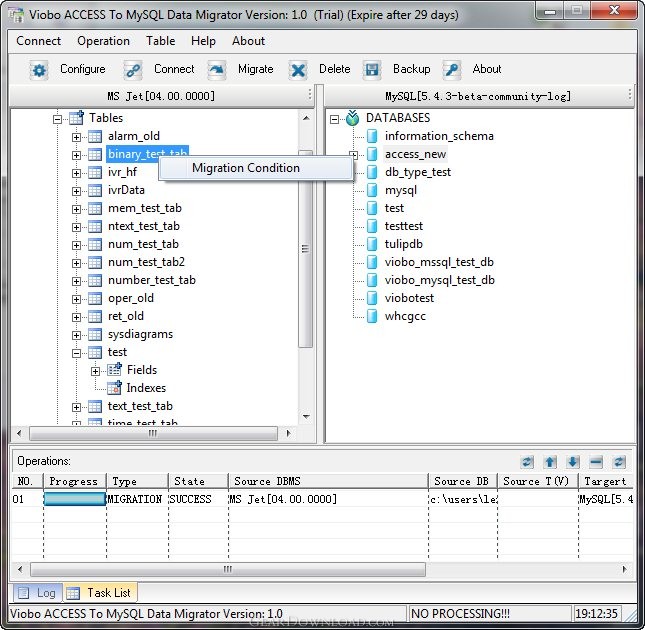Click the information_schema database icon
The width and height of the screenshot is (645, 630).
372,136
